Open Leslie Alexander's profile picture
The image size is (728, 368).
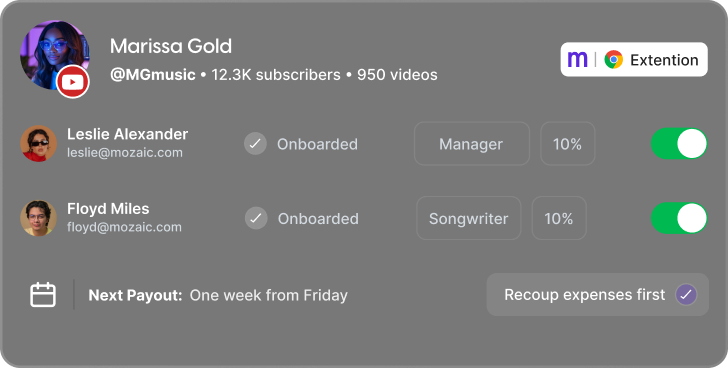39,143
